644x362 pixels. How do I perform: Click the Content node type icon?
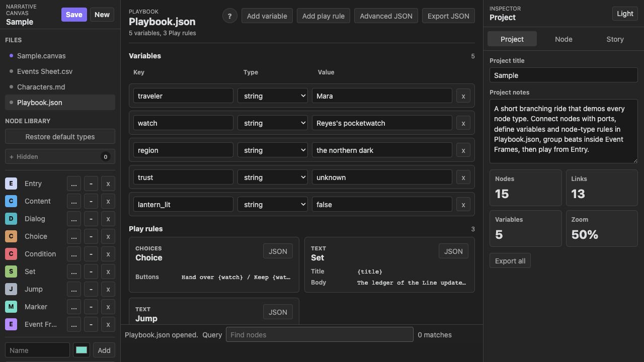tap(11, 201)
